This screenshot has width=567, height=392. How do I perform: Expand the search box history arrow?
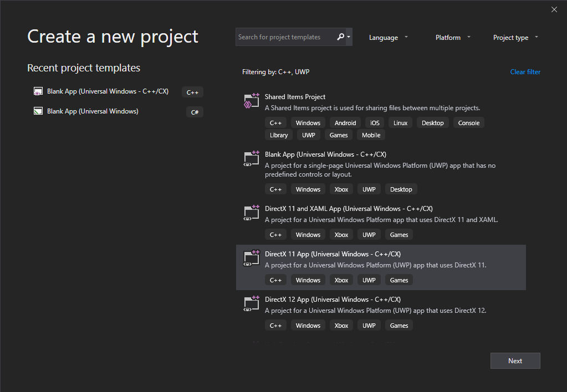tap(349, 37)
